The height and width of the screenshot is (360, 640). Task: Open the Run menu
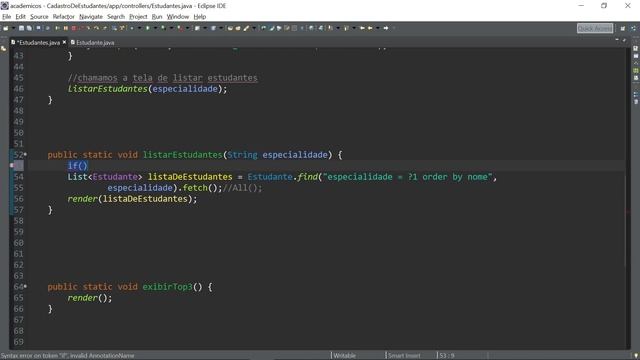click(x=157, y=17)
